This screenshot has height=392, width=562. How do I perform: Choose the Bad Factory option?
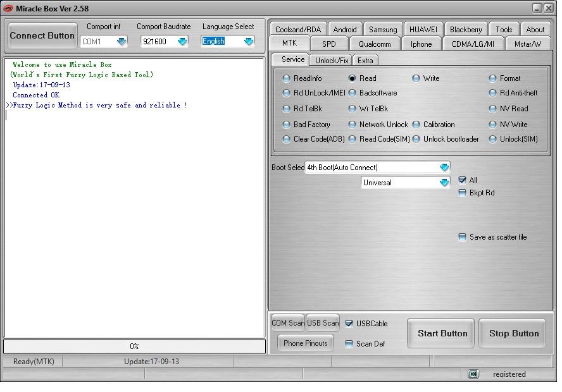pyautogui.click(x=307, y=125)
